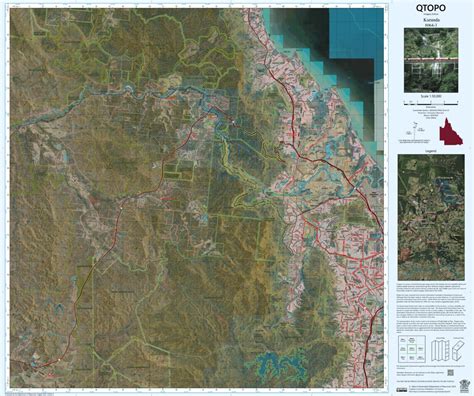Screen dimensions: 474x396
Task: Click the dark red Queensland locator map
Action: click(451, 131)
